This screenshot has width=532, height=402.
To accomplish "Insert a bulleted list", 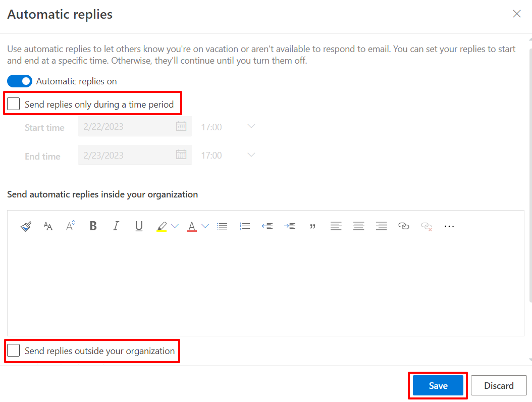I will click(222, 226).
